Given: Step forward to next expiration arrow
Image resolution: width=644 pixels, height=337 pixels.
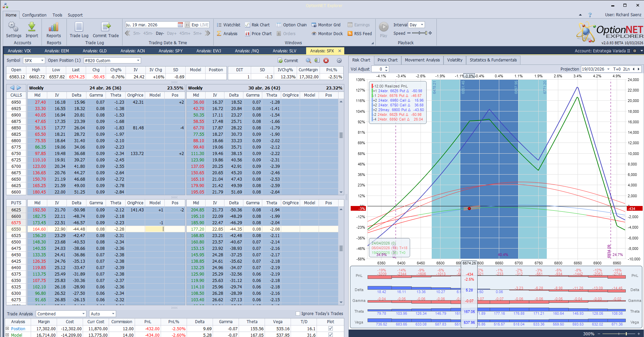Looking at the screenshot, I should pyautogui.click(x=208, y=33).
